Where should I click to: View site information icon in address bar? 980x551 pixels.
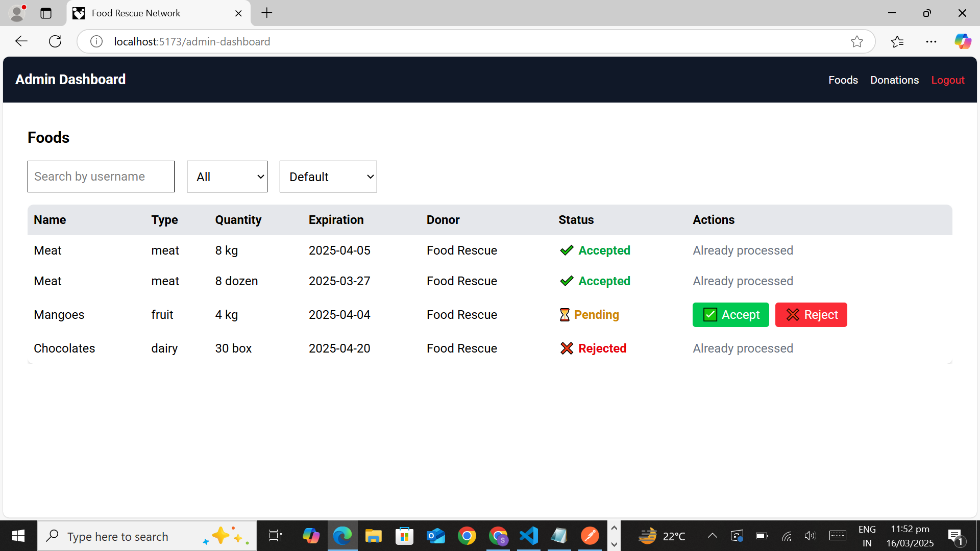pos(96,41)
